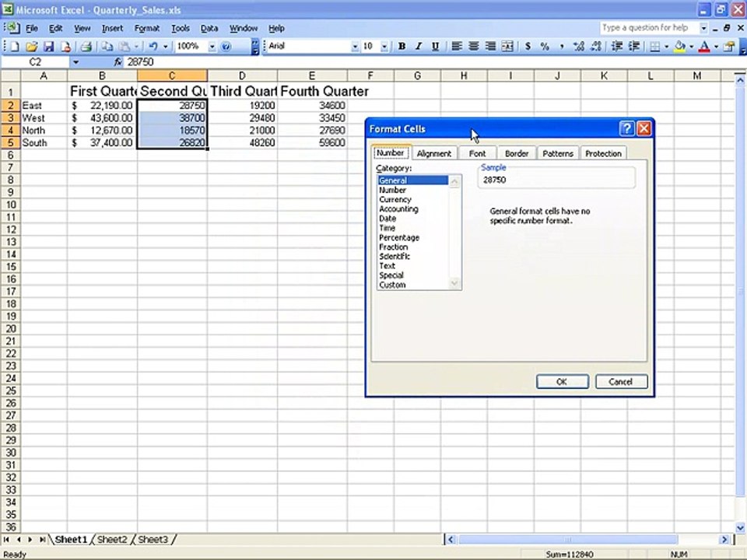Click the Copy icon in the toolbar
The width and height of the screenshot is (747, 560).
point(107,46)
